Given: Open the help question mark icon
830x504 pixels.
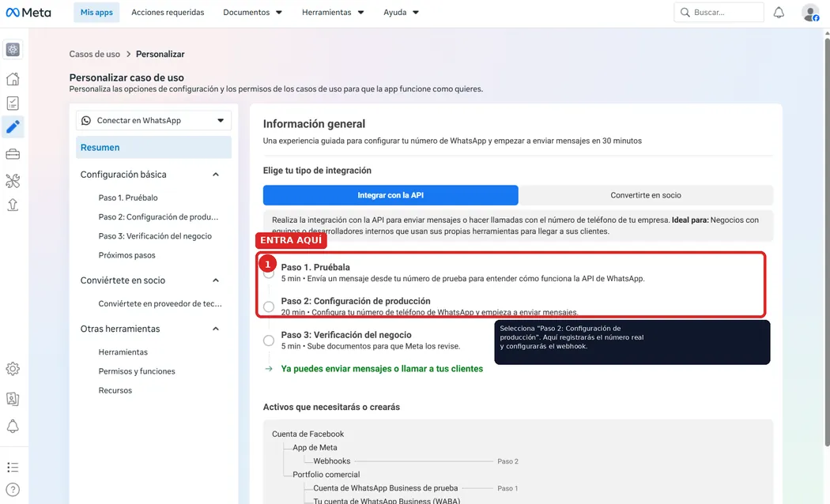Looking at the screenshot, I should click(x=13, y=490).
